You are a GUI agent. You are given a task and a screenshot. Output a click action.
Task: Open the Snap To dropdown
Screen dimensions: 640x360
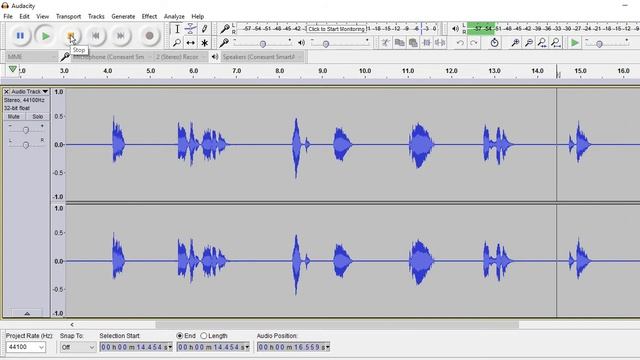(x=78, y=347)
